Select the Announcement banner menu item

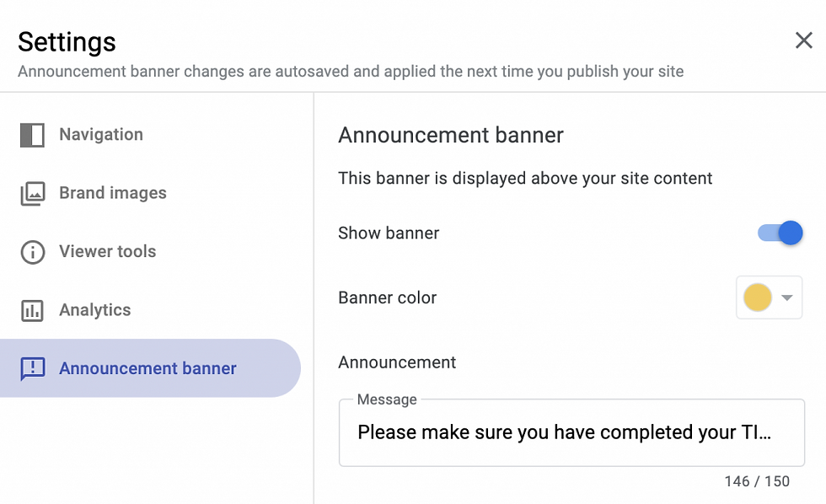click(x=150, y=368)
